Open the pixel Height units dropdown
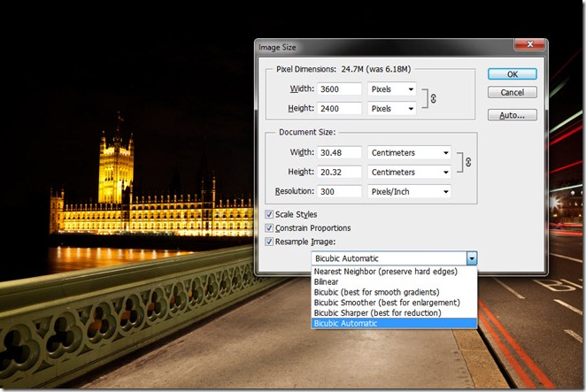This screenshot has width=586, height=392. 393,108
